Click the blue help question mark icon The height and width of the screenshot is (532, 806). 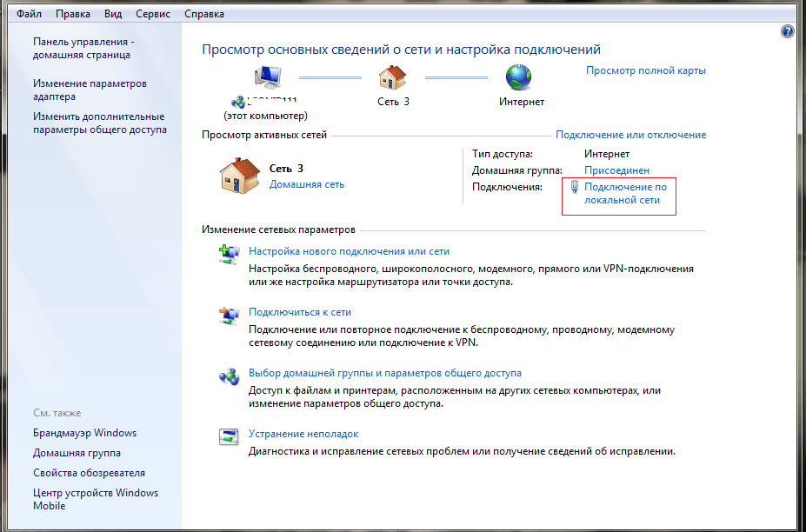pos(788,31)
